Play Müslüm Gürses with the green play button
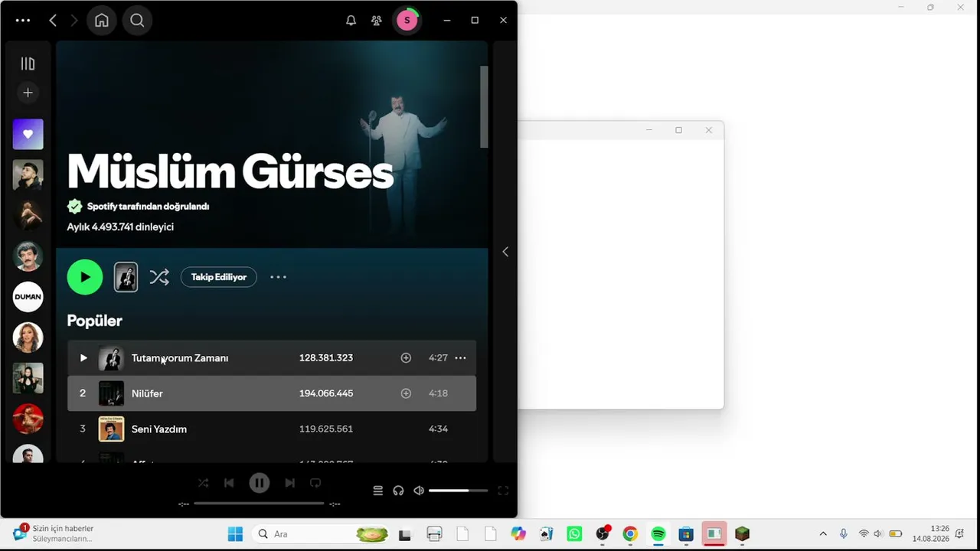Screen dimensions: 980x551 pos(85,277)
